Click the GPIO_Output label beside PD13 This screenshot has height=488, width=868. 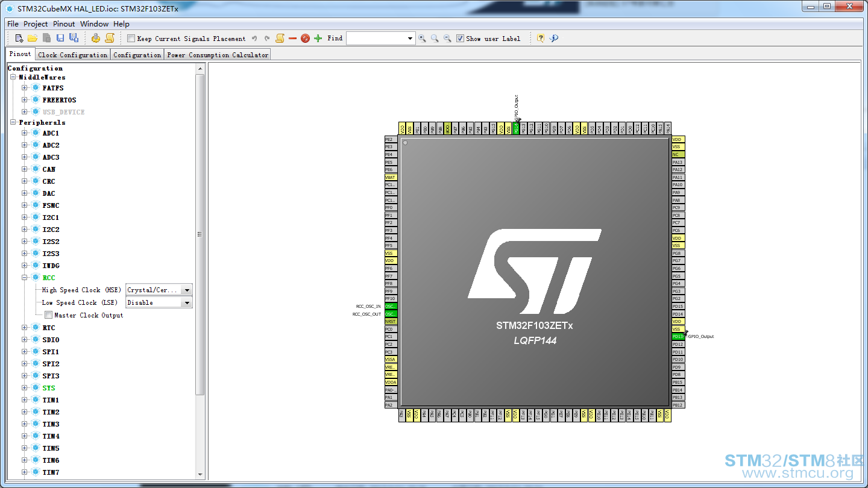[701, 337]
